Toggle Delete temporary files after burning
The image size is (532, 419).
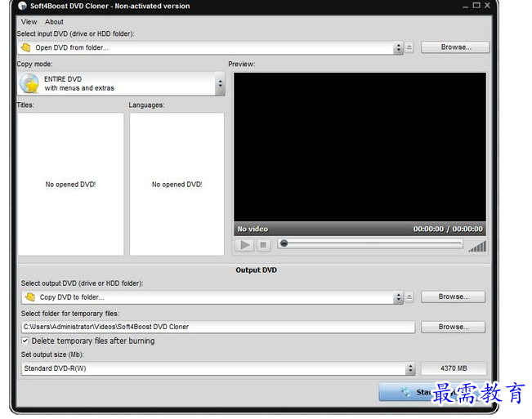click(x=25, y=341)
